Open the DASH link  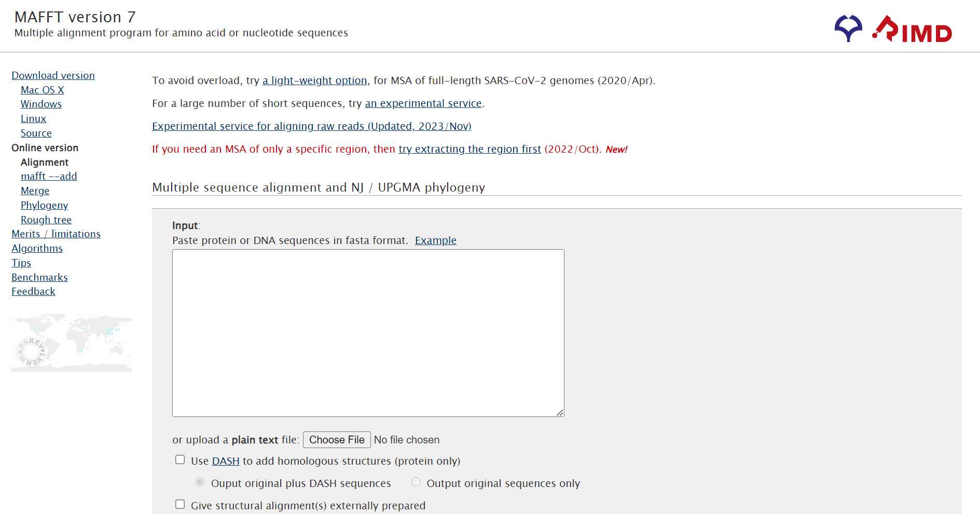click(226, 461)
